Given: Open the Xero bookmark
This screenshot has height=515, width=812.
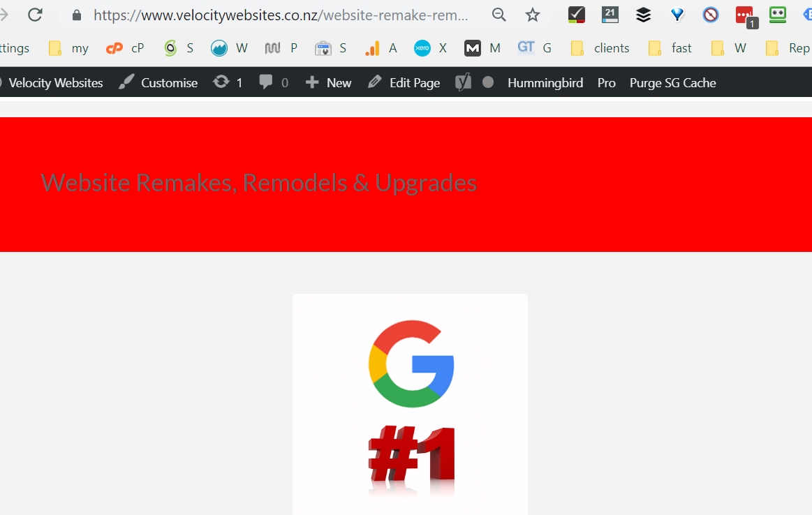Looking at the screenshot, I should click(x=430, y=48).
